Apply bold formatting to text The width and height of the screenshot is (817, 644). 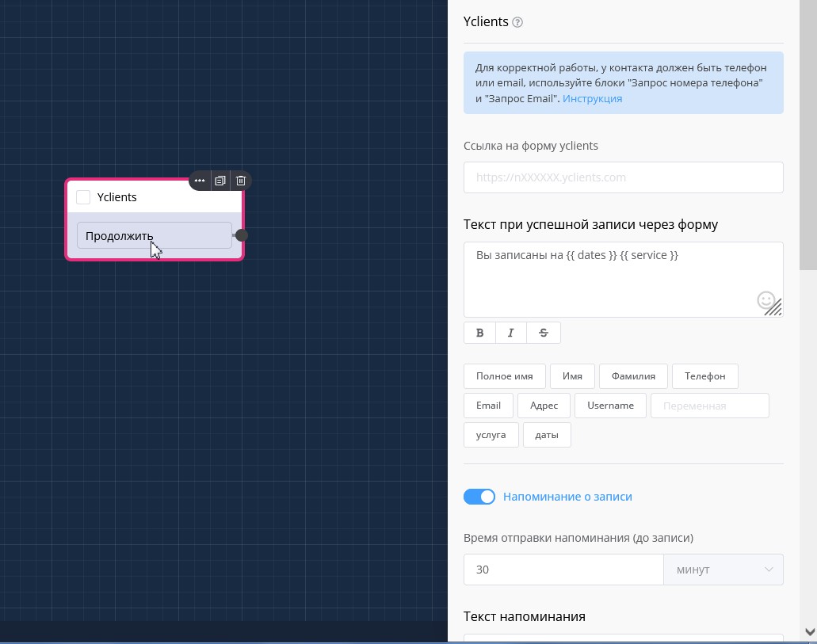(x=479, y=333)
